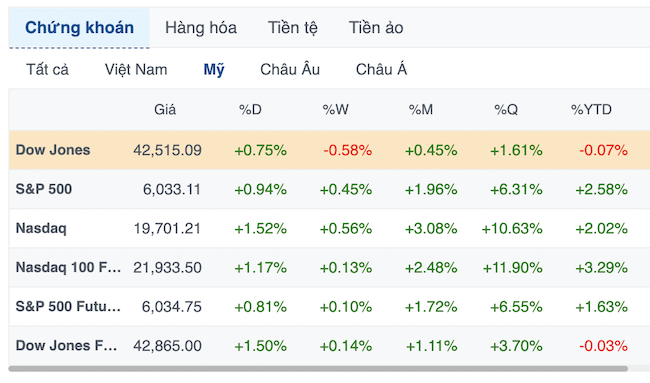Open the S&P 500 Futures row
The image size is (650, 383).
329,307
